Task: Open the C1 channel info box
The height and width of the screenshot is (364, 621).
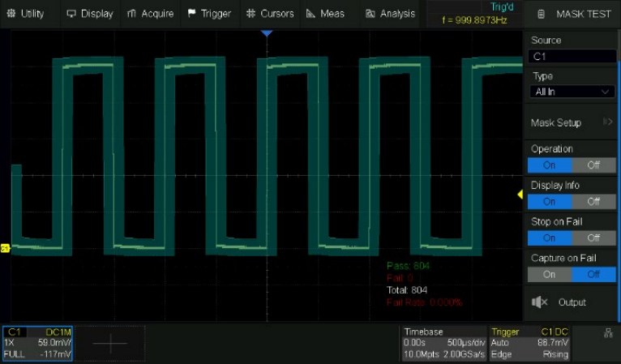Action: tap(37, 344)
